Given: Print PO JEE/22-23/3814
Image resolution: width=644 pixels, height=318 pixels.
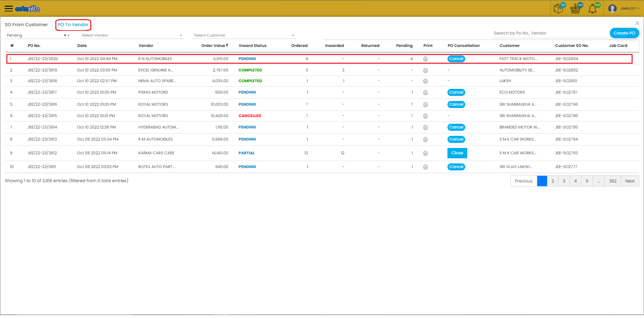Looking at the screenshot, I should [425, 127].
